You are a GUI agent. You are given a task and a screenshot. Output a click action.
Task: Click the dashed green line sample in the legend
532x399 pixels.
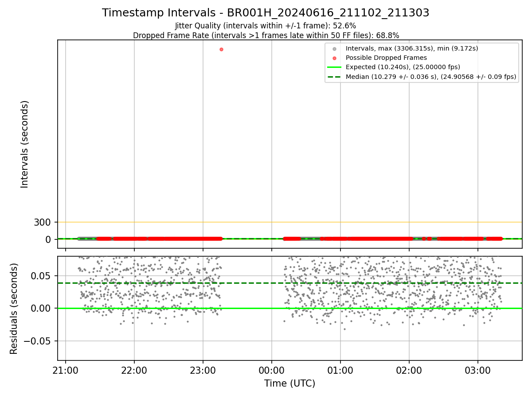[x=334, y=77]
